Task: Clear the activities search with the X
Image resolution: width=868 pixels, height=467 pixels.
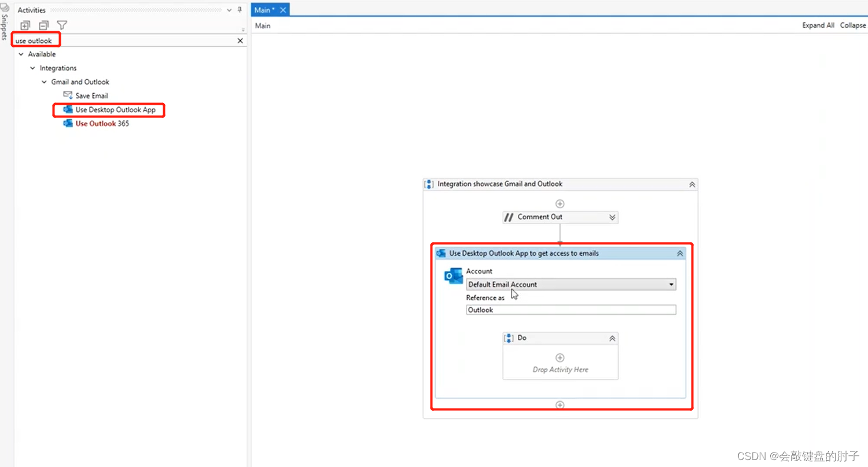Action: 241,41
